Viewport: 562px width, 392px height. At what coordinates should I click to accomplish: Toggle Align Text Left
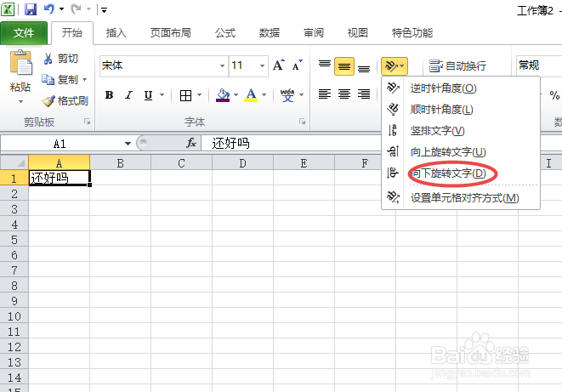click(x=325, y=94)
